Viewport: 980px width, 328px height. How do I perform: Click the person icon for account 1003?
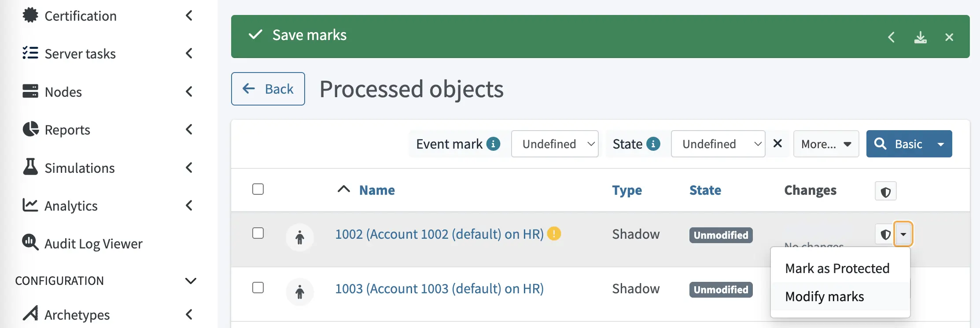[300, 292]
